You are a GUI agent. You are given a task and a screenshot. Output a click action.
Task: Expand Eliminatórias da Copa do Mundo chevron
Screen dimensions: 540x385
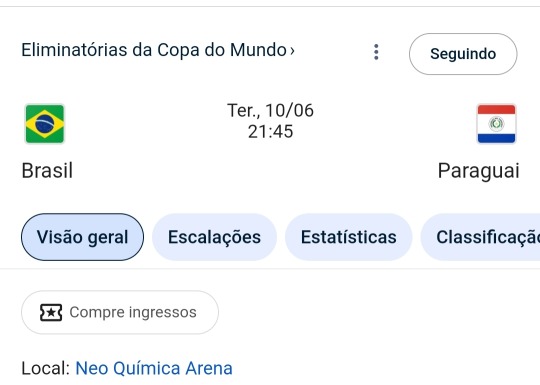coord(292,51)
